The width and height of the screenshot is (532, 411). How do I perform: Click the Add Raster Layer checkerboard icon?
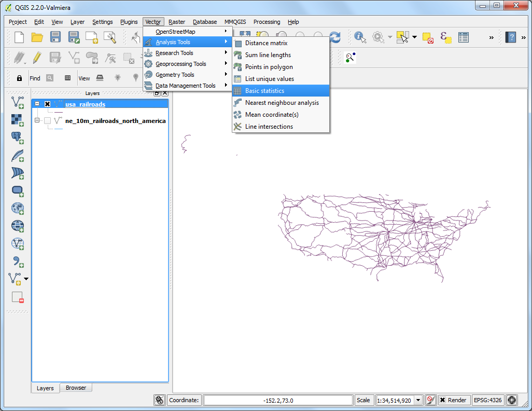(x=17, y=120)
